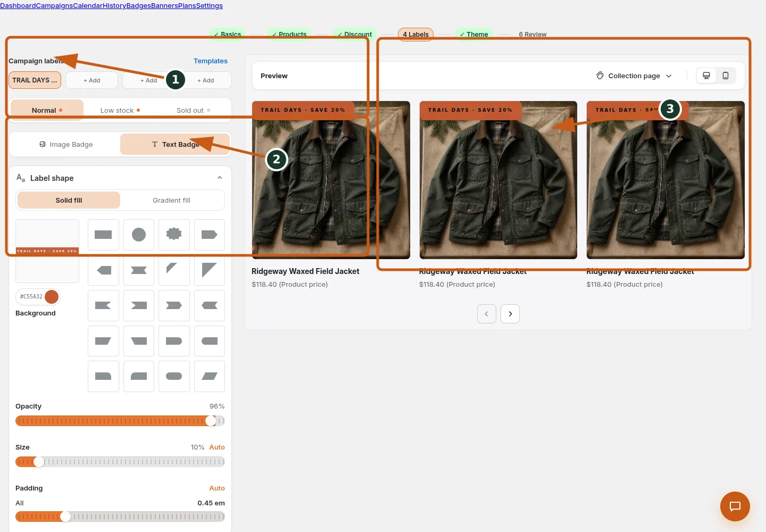Switch preview to mobile view

point(726,76)
